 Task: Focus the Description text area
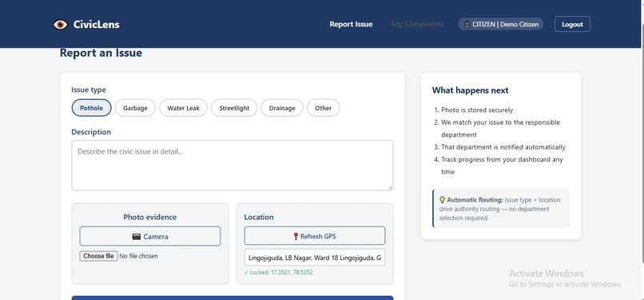point(233,166)
